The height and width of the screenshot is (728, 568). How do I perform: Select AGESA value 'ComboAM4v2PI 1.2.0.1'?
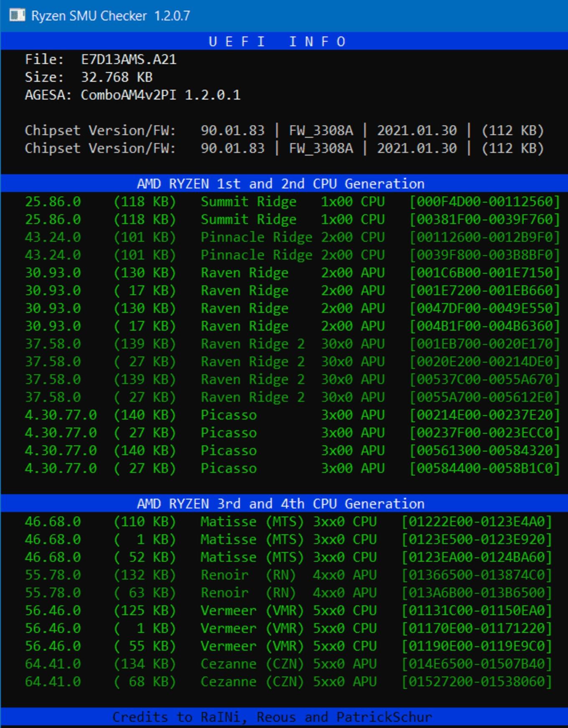coord(160,95)
